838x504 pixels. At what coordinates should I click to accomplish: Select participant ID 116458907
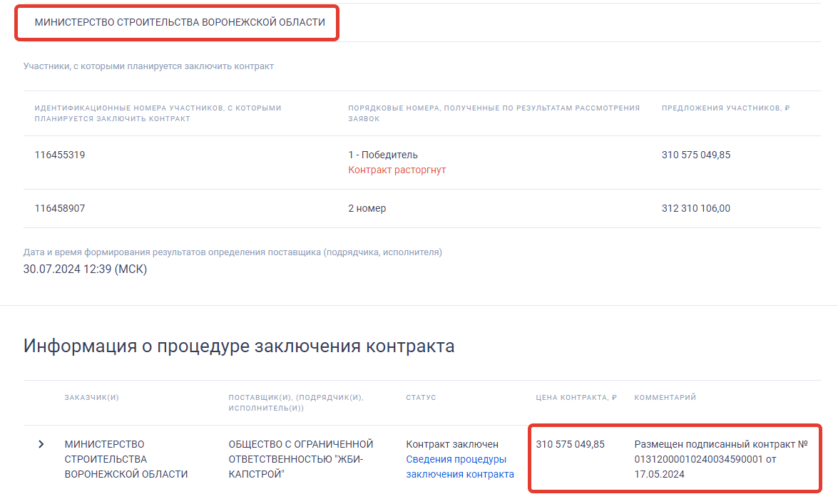pos(60,208)
